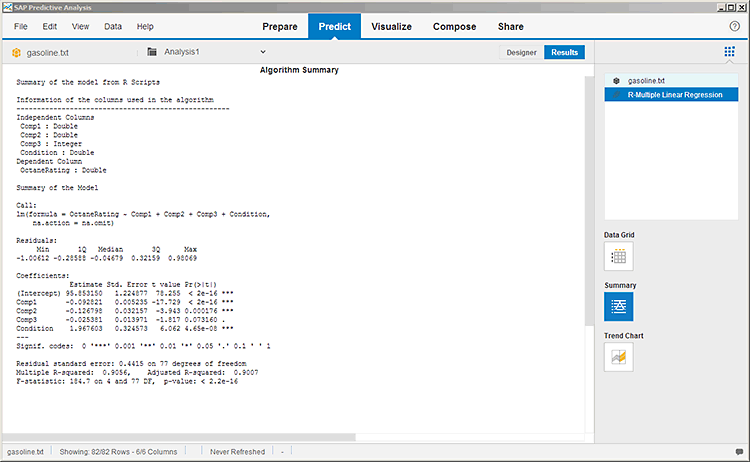The image size is (750, 462).
Task: Click the 'Residual standard error' line
Action: (131, 363)
